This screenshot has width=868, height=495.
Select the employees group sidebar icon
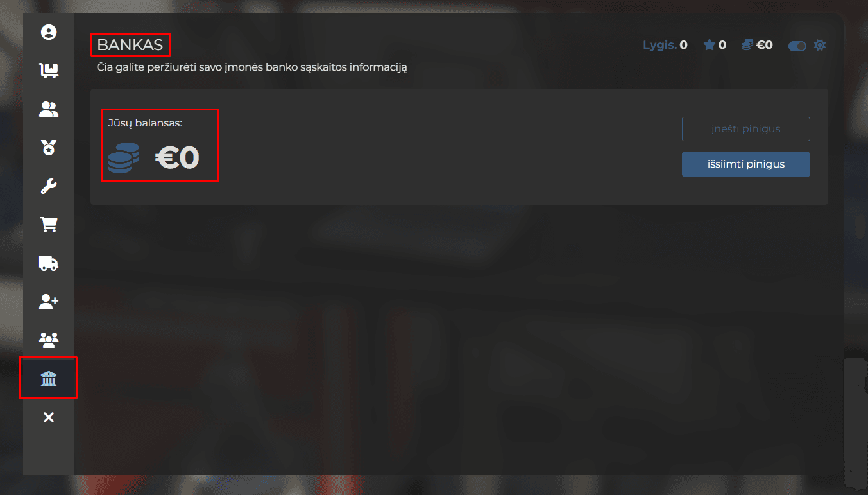pyautogui.click(x=49, y=109)
